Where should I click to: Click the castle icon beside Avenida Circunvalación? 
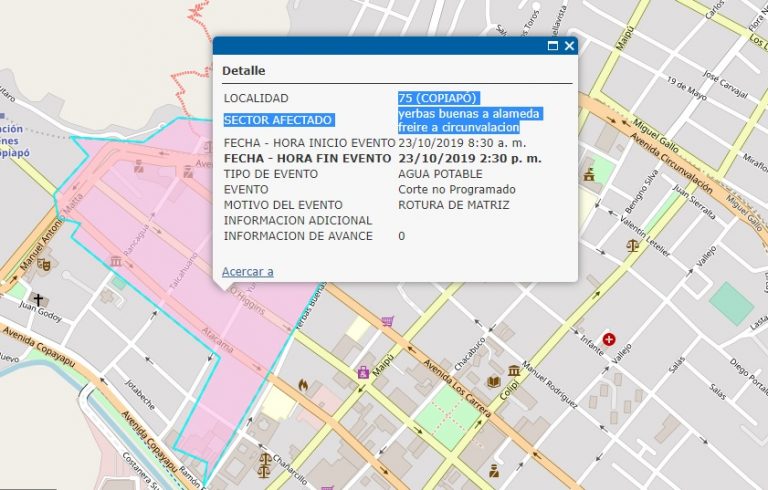589,175
